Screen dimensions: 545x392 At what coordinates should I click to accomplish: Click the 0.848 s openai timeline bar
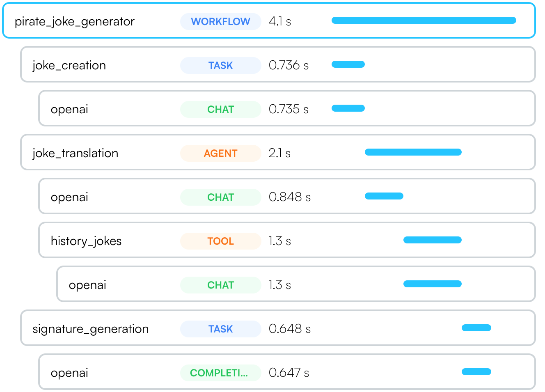point(384,196)
